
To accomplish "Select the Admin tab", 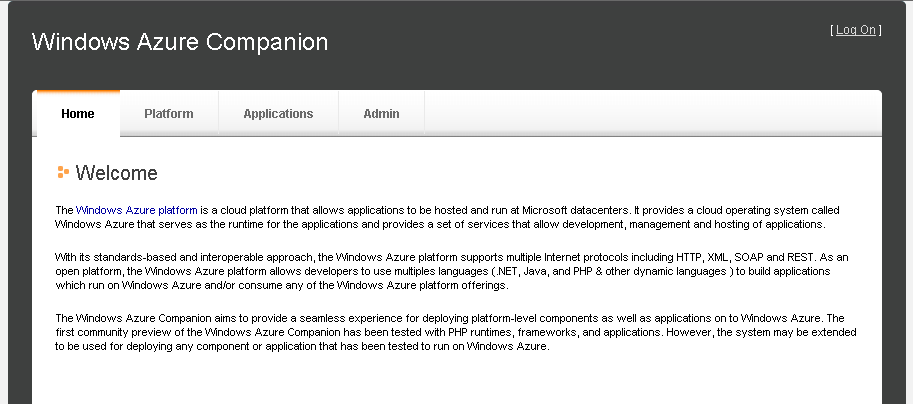I will point(381,114).
